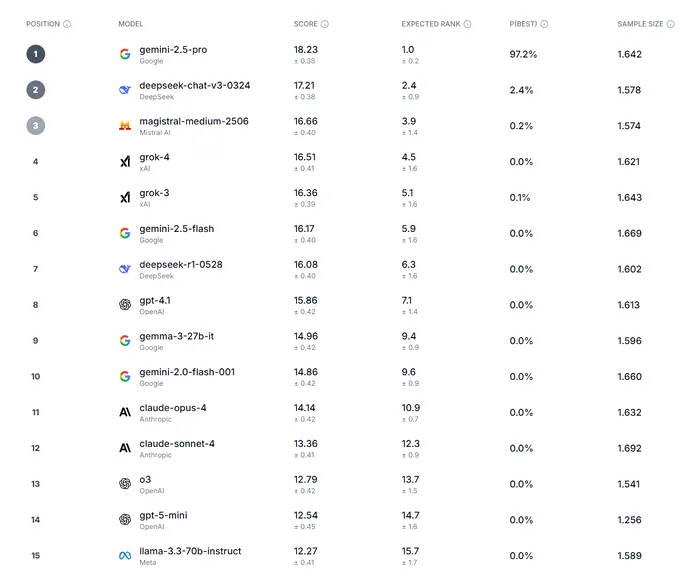Click the rank 1 position badge
The height and width of the screenshot is (572, 700).
(36, 54)
